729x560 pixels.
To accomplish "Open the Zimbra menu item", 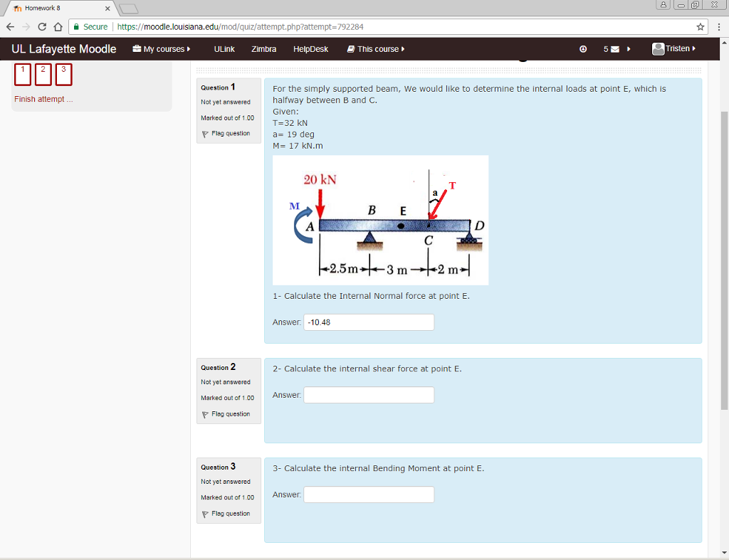I will click(263, 49).
